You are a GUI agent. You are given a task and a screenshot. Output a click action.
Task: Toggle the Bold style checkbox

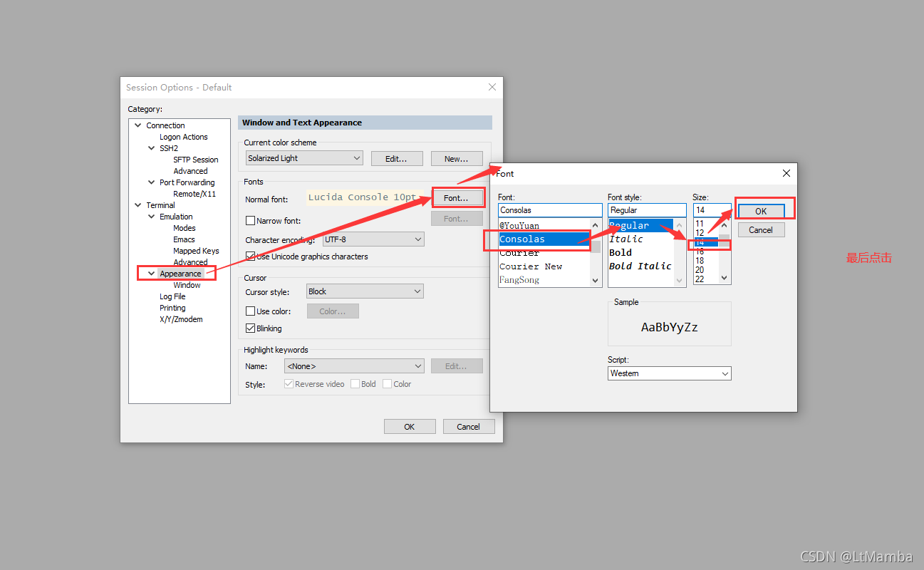tap(355, 384)
